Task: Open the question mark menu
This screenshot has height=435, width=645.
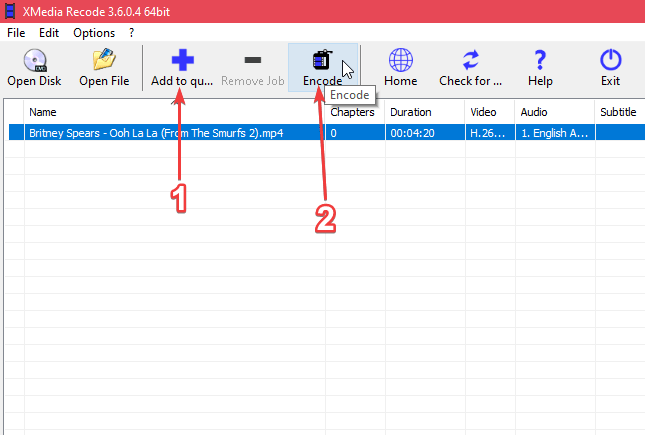Action: pos(132,32)
